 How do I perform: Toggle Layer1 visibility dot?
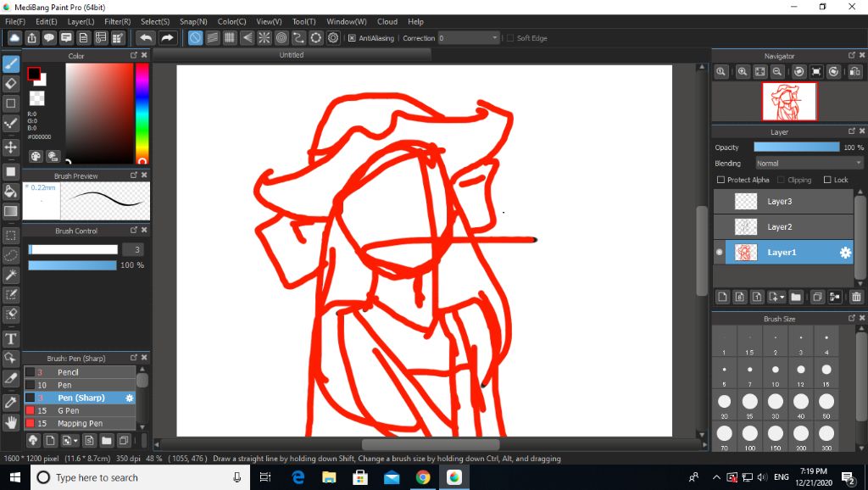coord(719,253)
